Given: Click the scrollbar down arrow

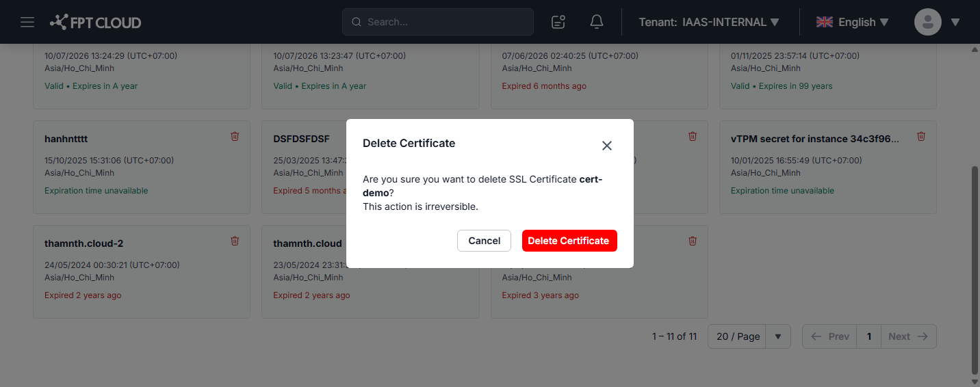Looking at the screenshot, I should [975, 382].
